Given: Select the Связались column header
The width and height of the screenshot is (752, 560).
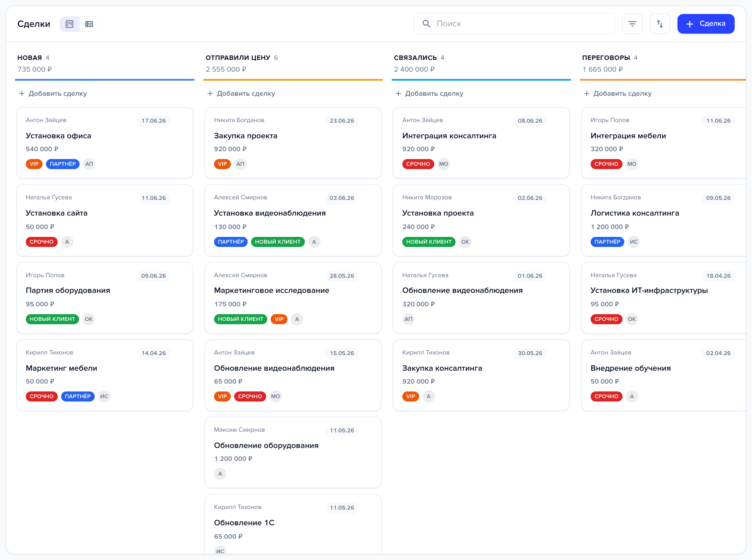Looking at the screenshot, I should point(415,58).
